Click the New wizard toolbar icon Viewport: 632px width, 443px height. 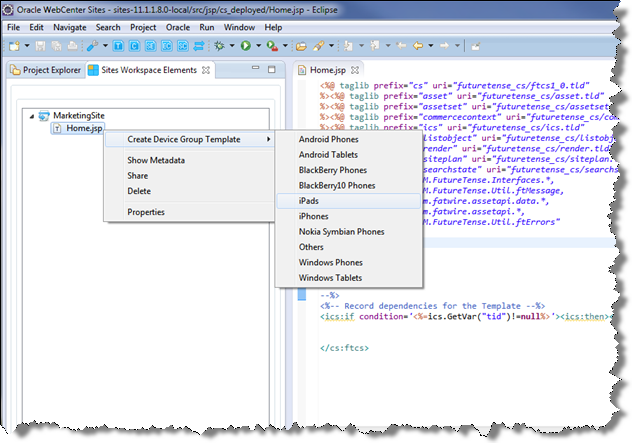[x=14, y=46]
